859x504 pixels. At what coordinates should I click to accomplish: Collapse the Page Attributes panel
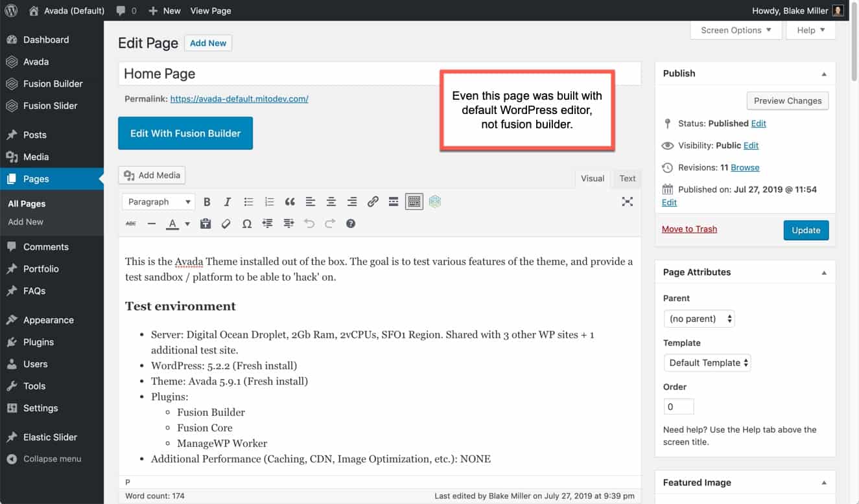click(x=824, y=273)
